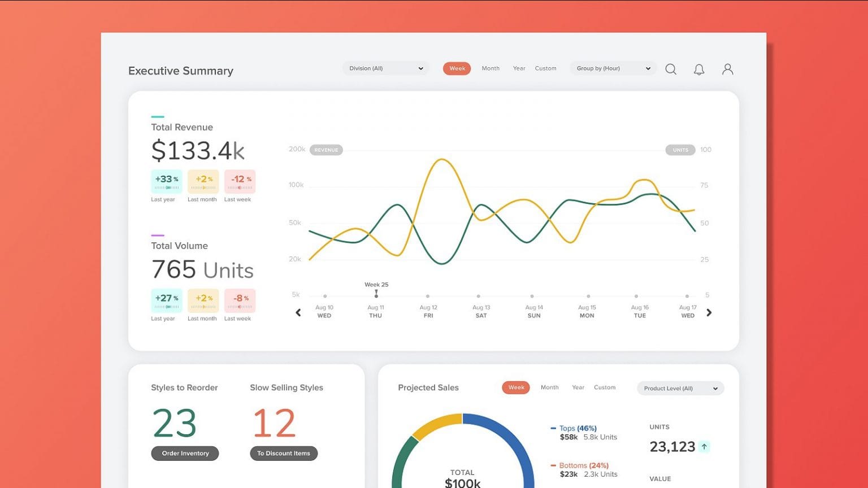This screenshot has width=868, height=488.
Task: Select the Year tab in Projected Sales
Action: [578, 387]
